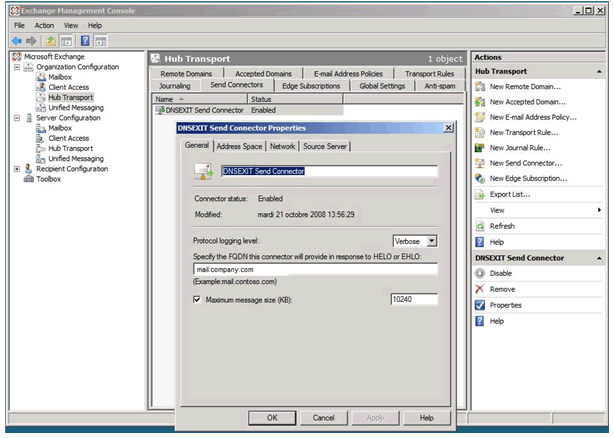Select the Accepted Domains tab
Viewport: 614px width, 438px height.
265,73
